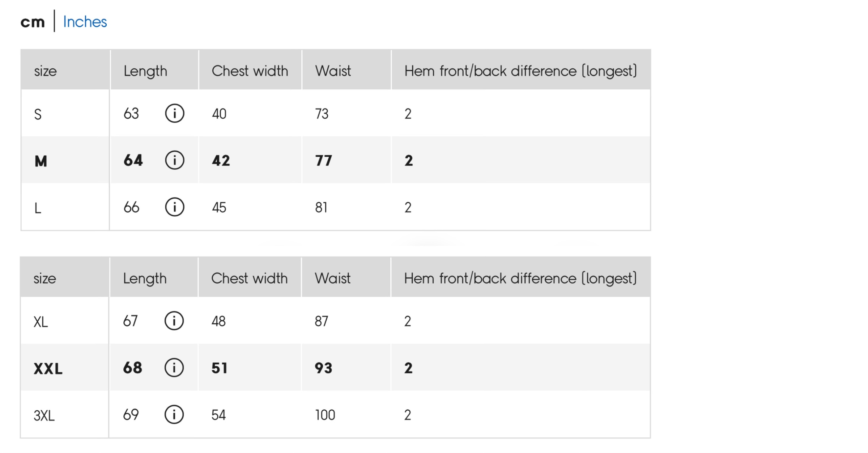Click the S size row label
868x453 pixels.
(38, 114)
